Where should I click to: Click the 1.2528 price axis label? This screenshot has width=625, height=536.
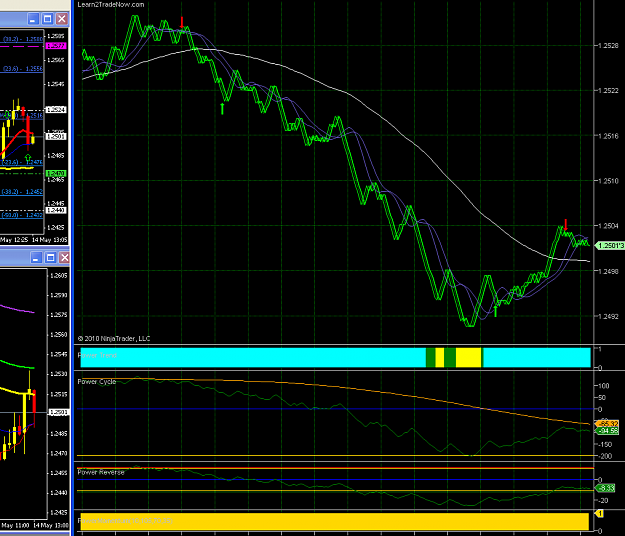(x=609, y=46)
